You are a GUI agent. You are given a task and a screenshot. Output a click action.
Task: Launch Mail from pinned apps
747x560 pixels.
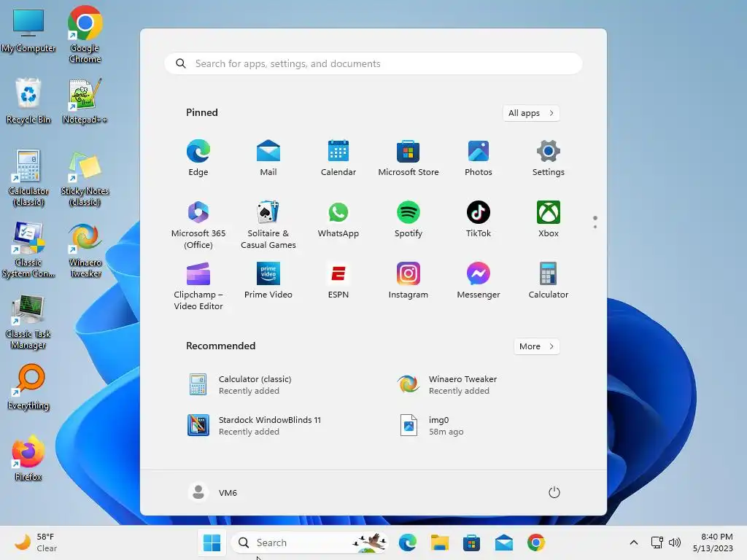[x=268, y=158]
